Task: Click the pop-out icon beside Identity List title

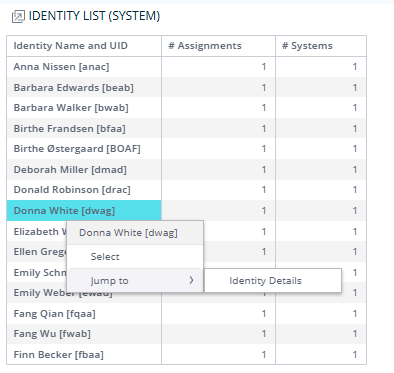Action: coord(18,16)
